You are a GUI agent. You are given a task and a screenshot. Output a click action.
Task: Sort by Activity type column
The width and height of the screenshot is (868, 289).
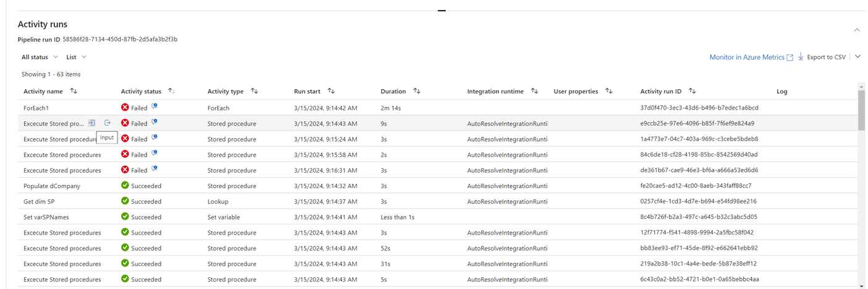click(254, 92)
